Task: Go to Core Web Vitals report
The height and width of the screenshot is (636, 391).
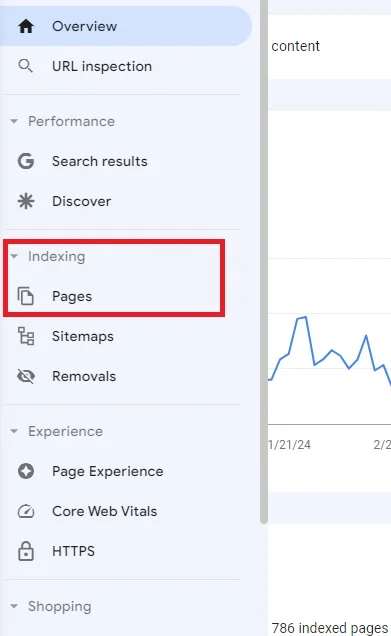Action: [x=104, y=511]
